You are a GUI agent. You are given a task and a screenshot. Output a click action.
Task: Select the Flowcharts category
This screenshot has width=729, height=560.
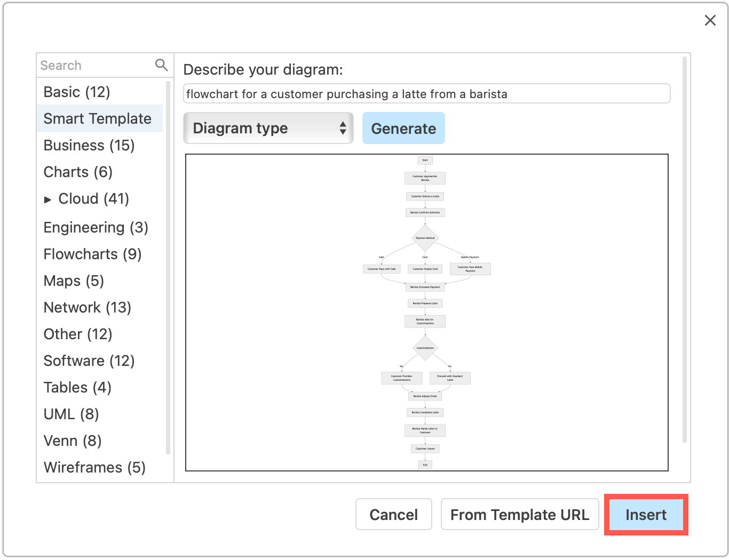[x=92, y=254]
